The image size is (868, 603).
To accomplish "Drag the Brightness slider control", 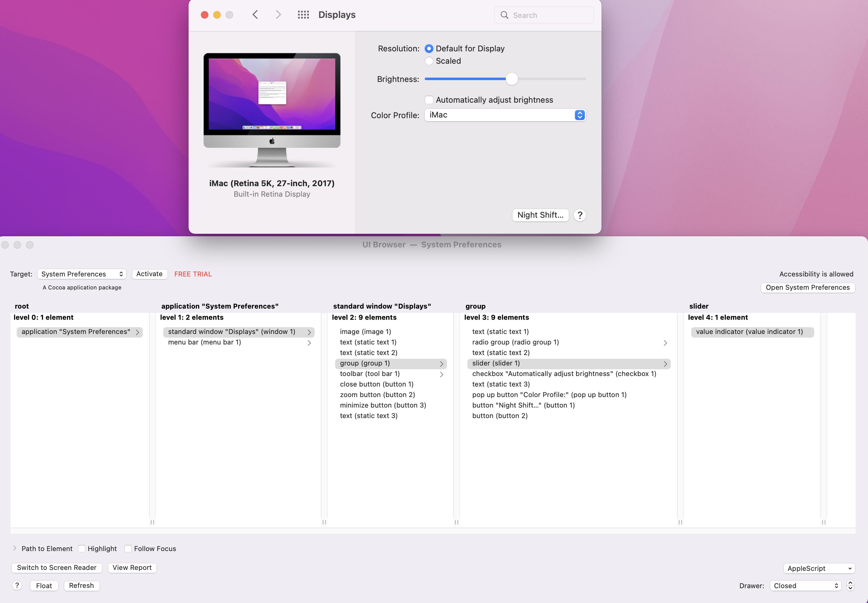I will (x=511, y=79).
